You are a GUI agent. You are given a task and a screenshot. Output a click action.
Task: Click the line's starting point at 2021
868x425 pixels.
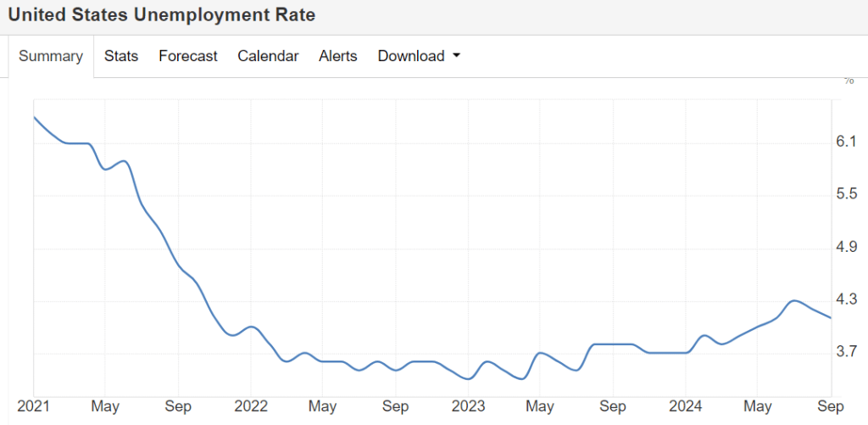[34, 117]
